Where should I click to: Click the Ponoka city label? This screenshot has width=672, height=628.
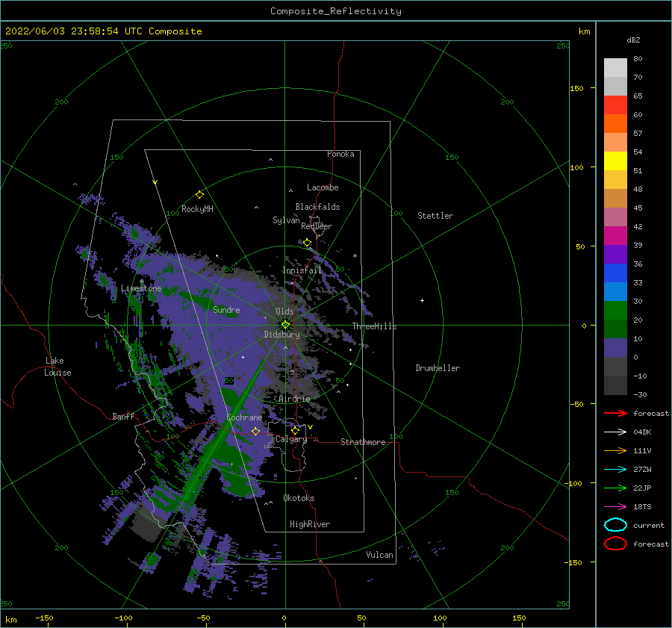click(x=340, y=154)
